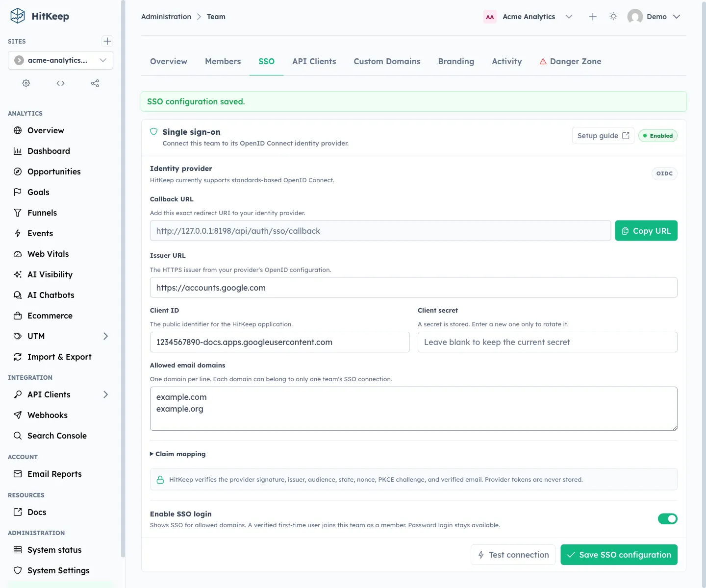Save SSO configuration
Screen dimensions: 706x588
click(619, 555)
